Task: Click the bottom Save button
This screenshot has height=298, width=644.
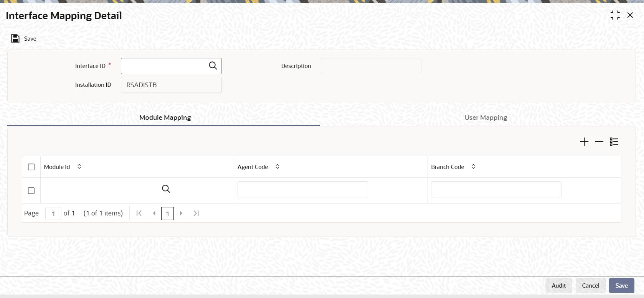Action: point(621,285)
